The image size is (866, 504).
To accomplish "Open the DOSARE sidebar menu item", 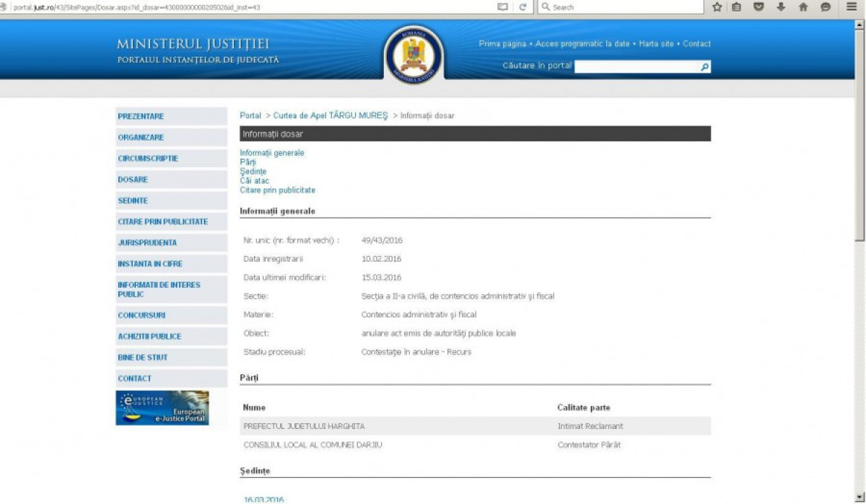I will [x=133, y=180].
